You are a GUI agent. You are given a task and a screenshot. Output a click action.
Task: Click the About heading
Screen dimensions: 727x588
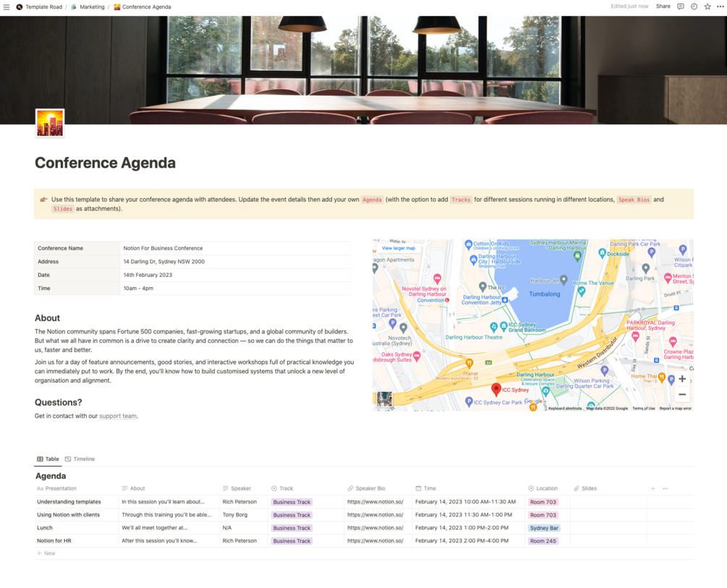pos(47,318)
